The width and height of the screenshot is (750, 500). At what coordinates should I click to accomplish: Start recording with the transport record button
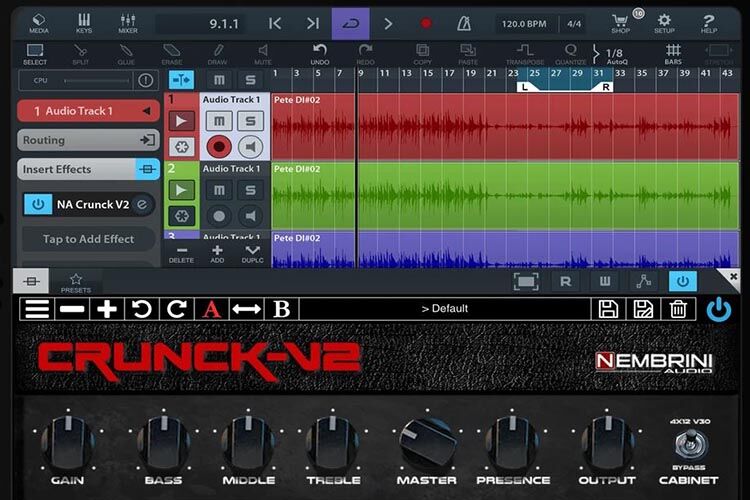pos(426,23)
